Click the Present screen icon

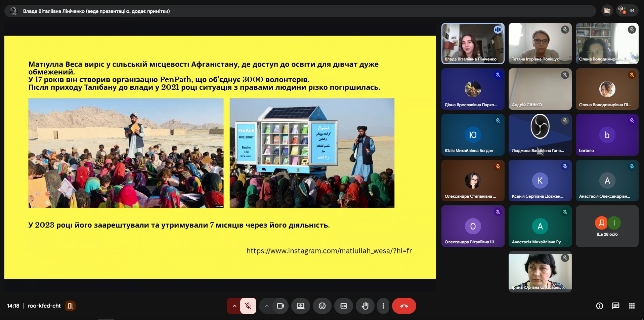(300, 306)
